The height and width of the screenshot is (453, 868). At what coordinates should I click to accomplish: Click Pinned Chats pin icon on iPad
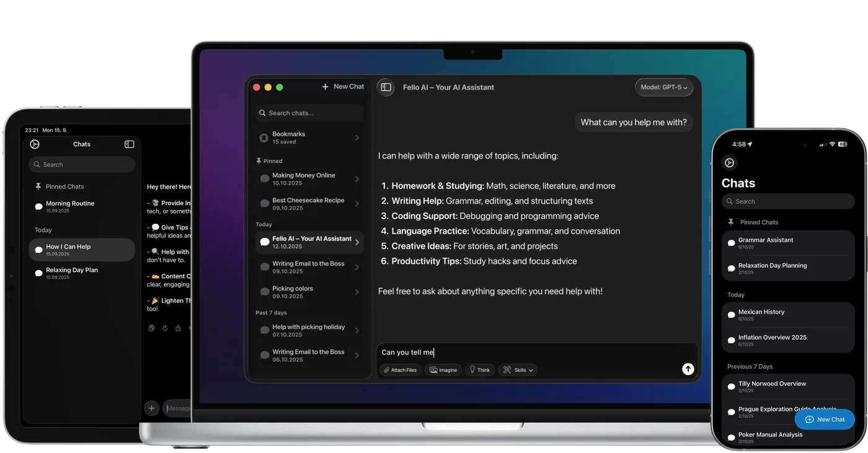tap(38, 186)
